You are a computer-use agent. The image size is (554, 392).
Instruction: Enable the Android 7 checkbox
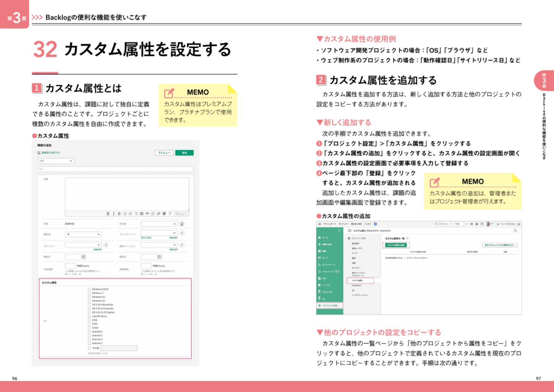point(89,343)
